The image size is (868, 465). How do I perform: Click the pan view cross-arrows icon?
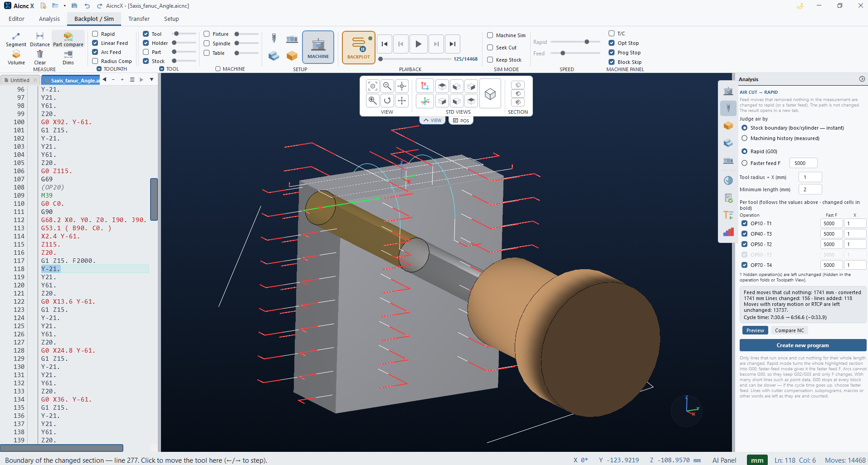point(402,101)
